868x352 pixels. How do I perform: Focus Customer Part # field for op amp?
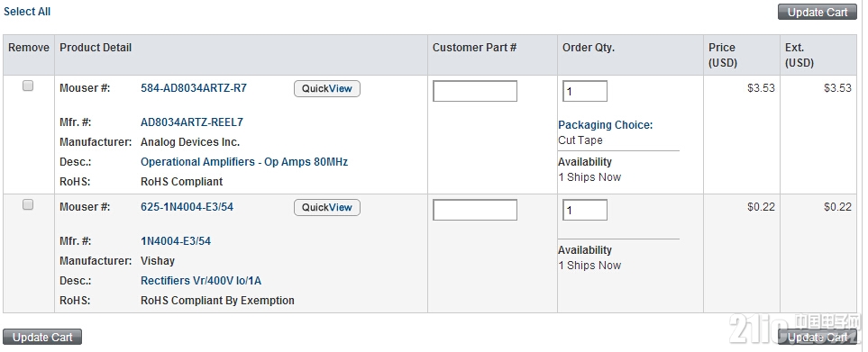click(475, 91)
